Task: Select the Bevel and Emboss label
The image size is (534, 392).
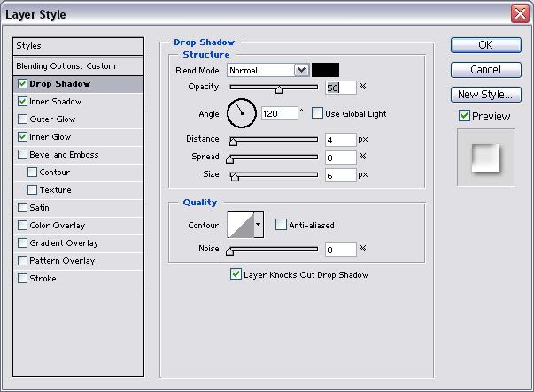Action: pyautogui.click(x=64, y=155)
